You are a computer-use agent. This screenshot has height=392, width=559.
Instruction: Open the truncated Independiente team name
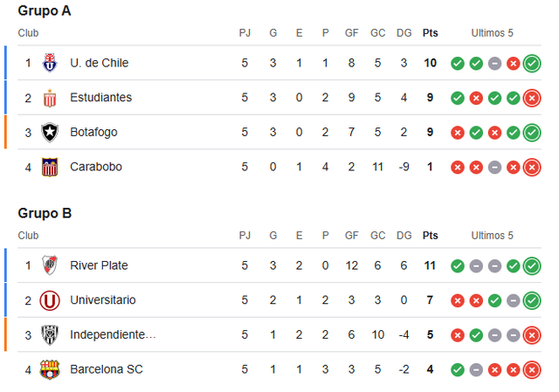point(113,334)
